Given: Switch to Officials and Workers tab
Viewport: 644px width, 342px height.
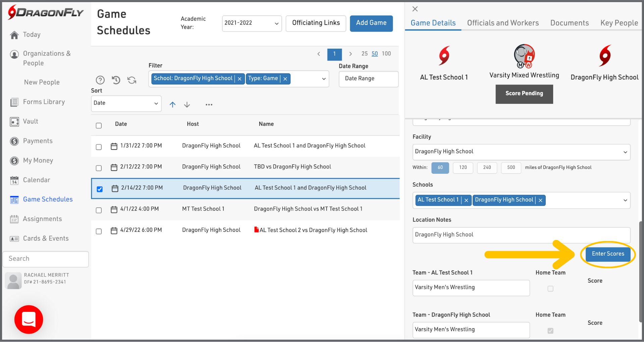Looking at the screenshot, I should click(x=503, y=23).
